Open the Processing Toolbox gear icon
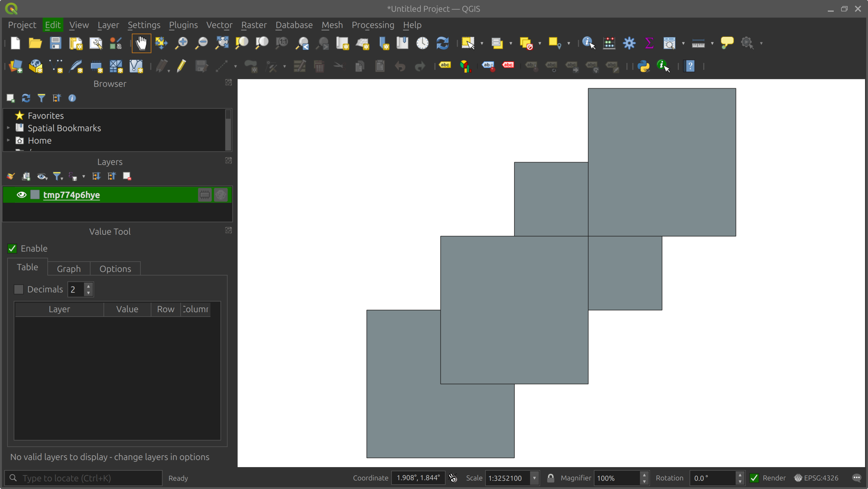868x489 pixels. [629, 43]
